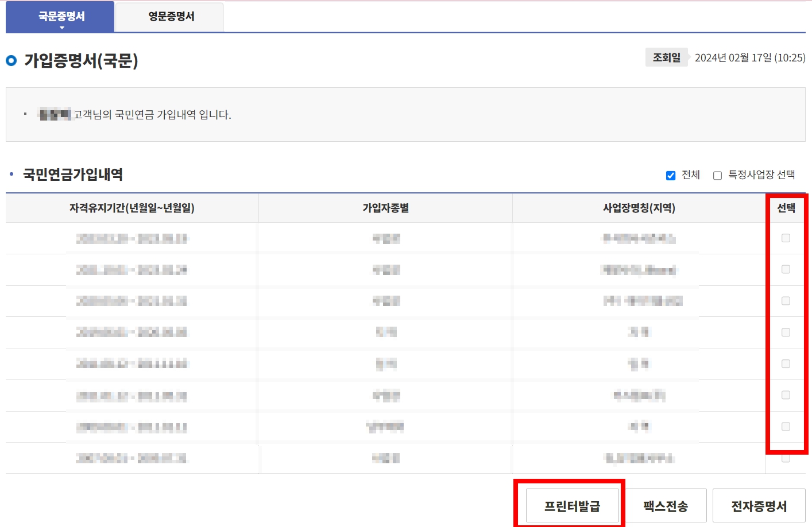This screenshot has width=812, height=527.
Task: Switch to the 영문증명서 tab
Action: (x=169, y=17)
